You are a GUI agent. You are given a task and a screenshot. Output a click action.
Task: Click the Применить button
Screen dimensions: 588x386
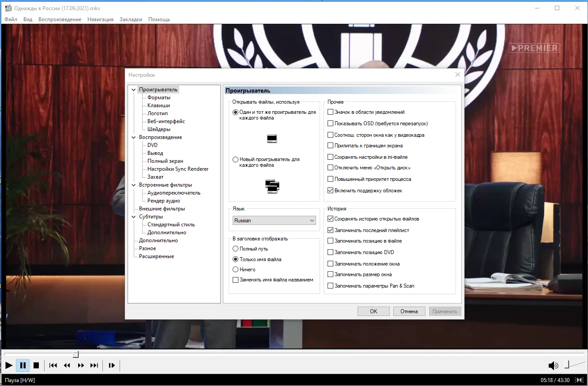(445, 311)
